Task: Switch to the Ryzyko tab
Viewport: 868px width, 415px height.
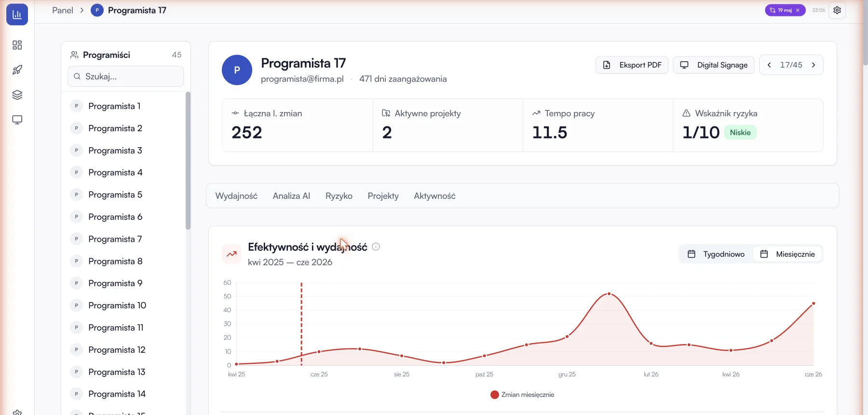Action: click(x=339, y=196)
